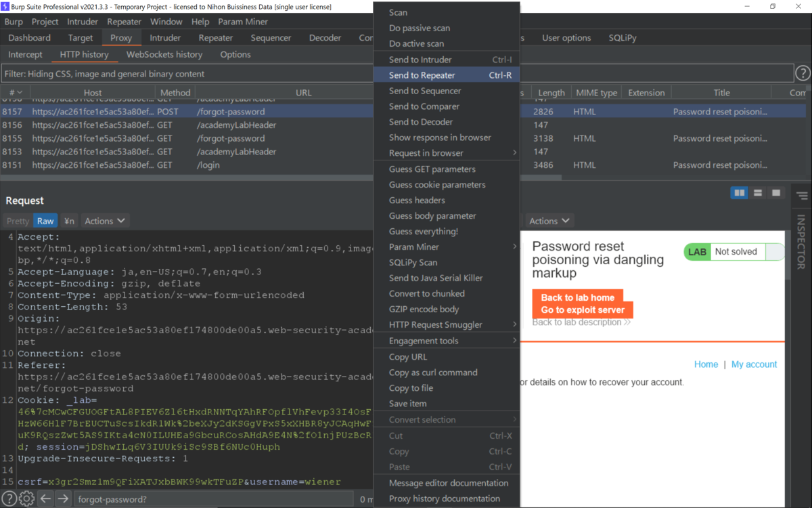Switch to top-bottom stacked layout
Screen dimensions: 812x508
758,193
